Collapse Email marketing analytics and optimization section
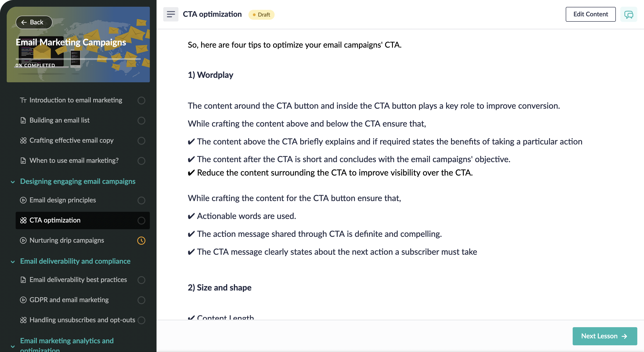The image size is (644, 352). tap(13, 346)
